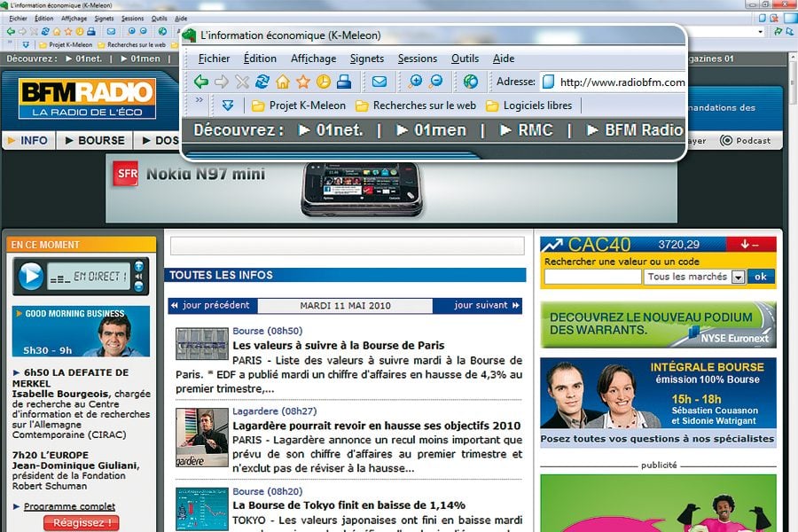This screenshot has width=798, height=532.
Task: Click the Zoom out magnifier icon
Action: [436, 82]
